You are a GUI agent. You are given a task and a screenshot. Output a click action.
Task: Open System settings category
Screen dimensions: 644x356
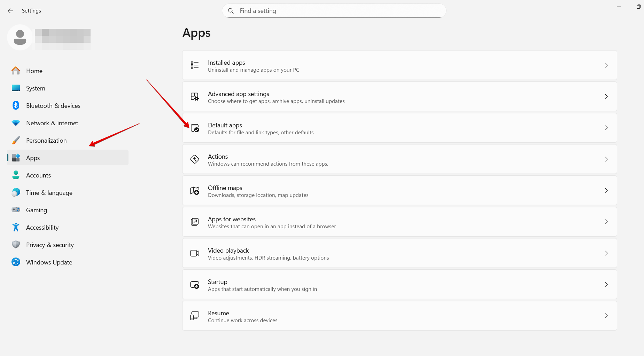(x=68, y=88)
